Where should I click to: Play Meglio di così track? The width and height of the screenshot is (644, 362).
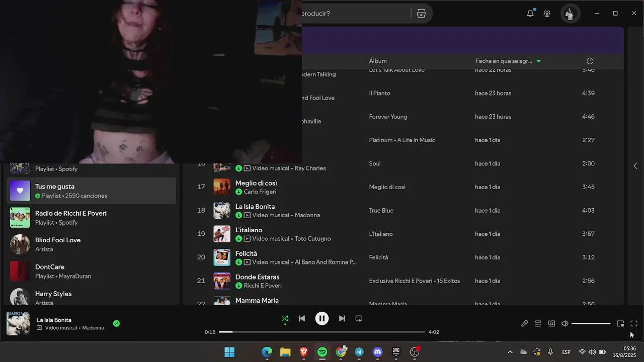coord(404,187)
